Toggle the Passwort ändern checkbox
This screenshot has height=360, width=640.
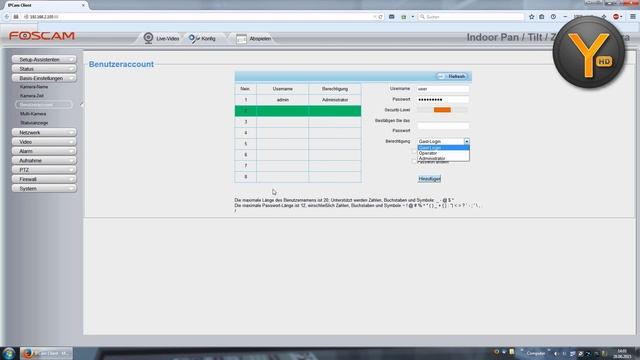click(x=414, y=162)
